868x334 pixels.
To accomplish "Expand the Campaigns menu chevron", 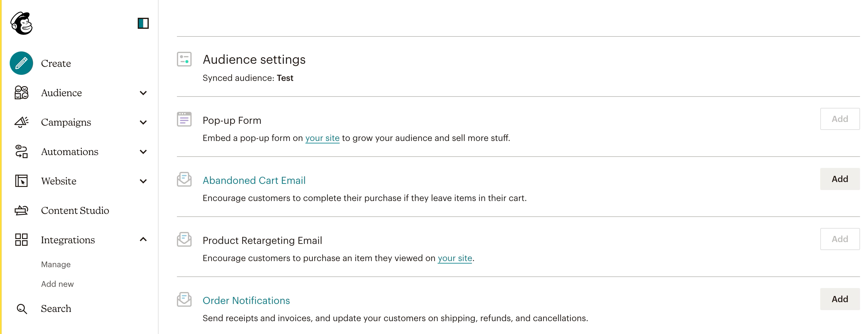I will tap(143, 122).
